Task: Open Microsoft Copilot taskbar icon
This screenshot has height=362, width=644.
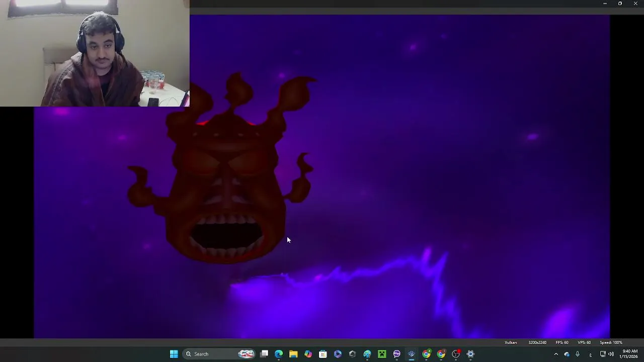Action: pyautogui.click(x=308, y=354)
